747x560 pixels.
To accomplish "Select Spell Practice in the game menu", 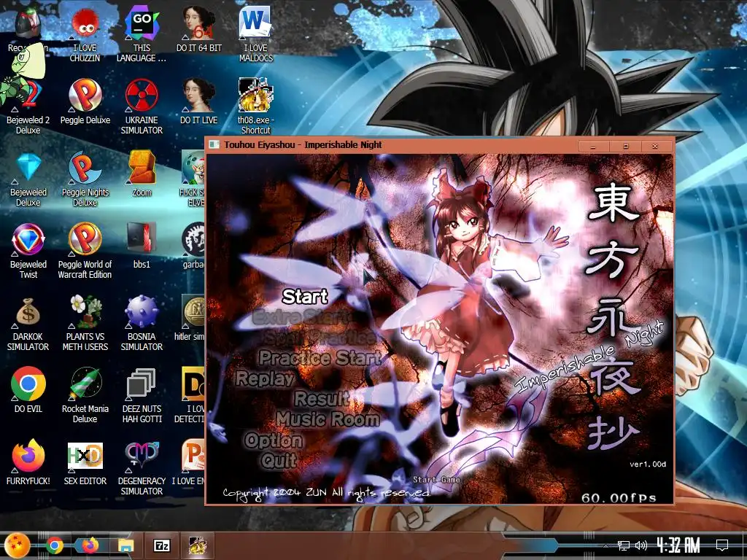I will coord(320,337).
